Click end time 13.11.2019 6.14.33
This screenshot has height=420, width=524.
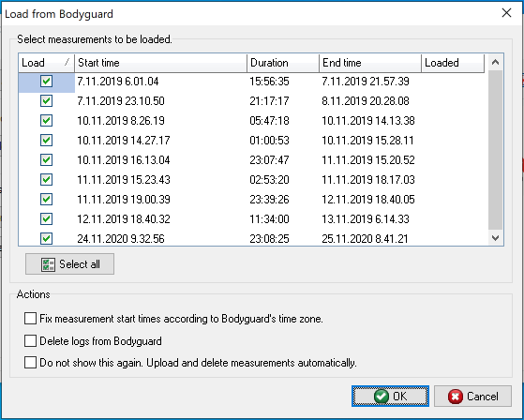coord(366,219)
